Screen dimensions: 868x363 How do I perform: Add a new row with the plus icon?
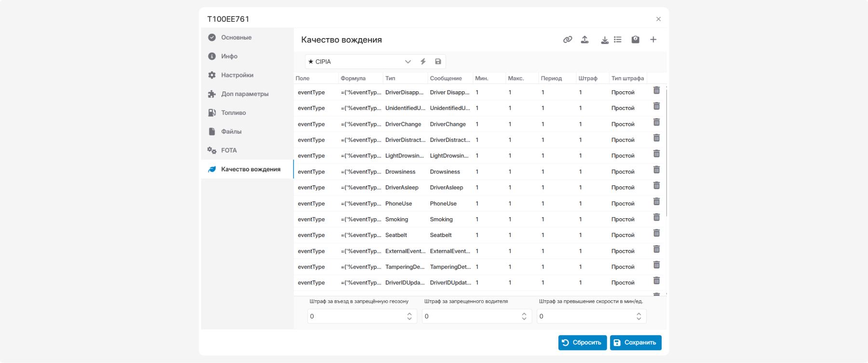(x=653, y=40)
